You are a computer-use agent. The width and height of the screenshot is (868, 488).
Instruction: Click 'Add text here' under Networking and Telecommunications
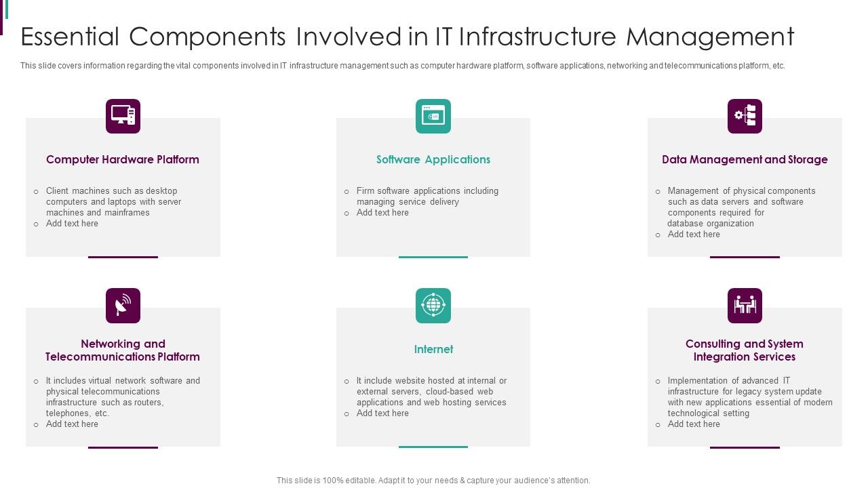[72, 424]
